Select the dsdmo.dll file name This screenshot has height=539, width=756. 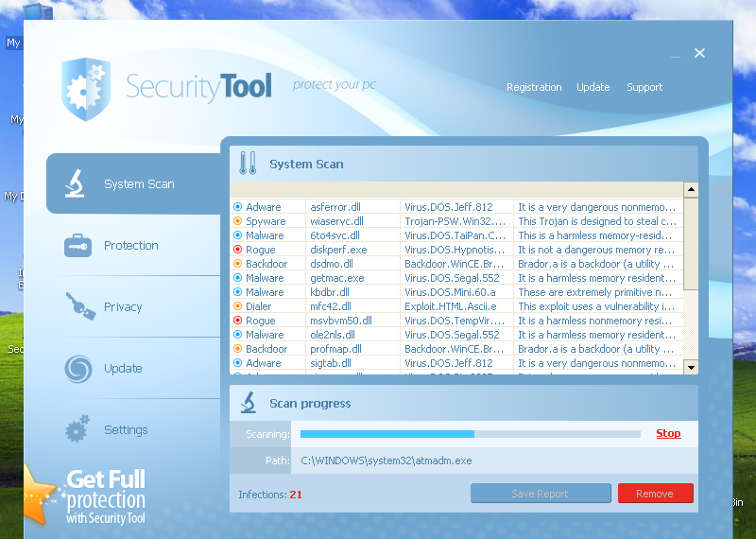[332, 264]
